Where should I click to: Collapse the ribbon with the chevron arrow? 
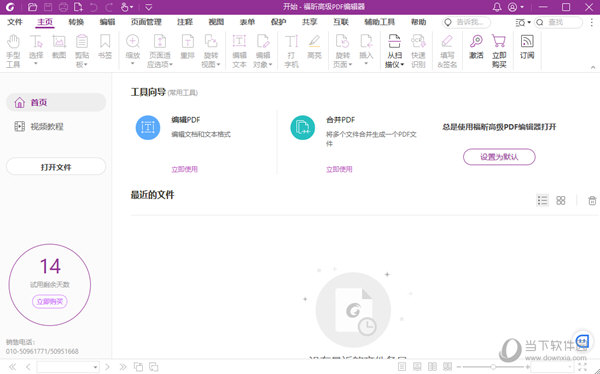click(x=593, y=67)
